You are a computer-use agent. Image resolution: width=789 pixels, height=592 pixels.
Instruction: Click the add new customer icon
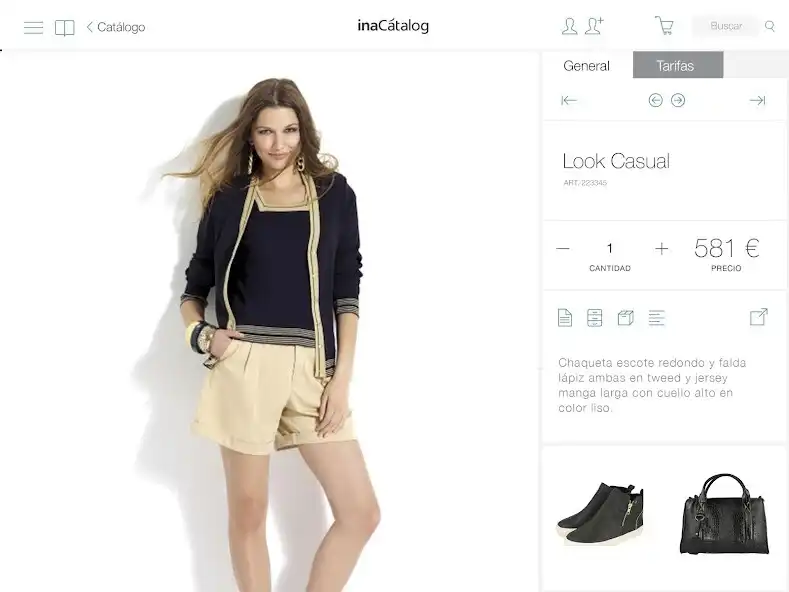click(x=594, y=26)
